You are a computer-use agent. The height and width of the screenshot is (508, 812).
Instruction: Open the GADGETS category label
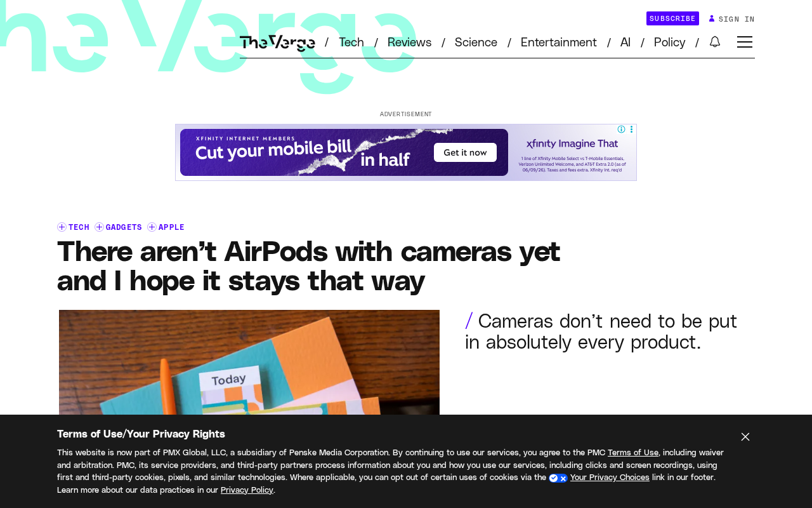click(x=124, y=227)
